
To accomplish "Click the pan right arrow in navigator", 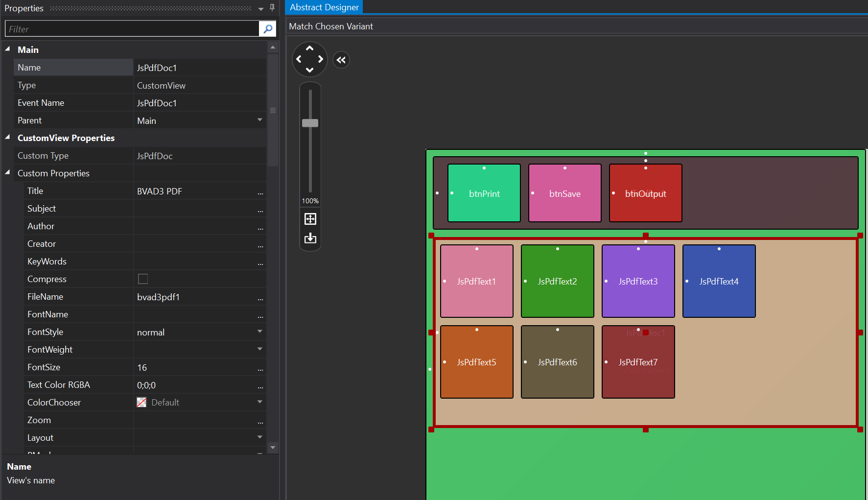I will (321, 59).
